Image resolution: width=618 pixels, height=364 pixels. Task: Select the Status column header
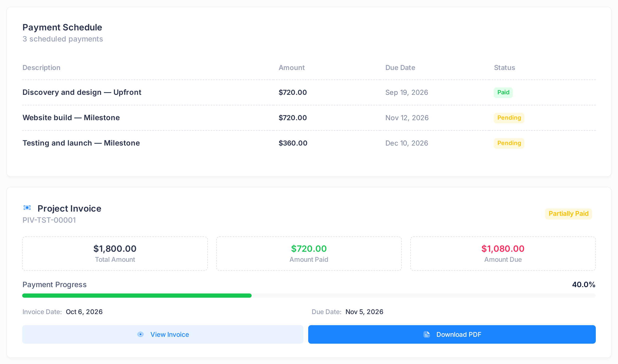click(x=505, y=68)
